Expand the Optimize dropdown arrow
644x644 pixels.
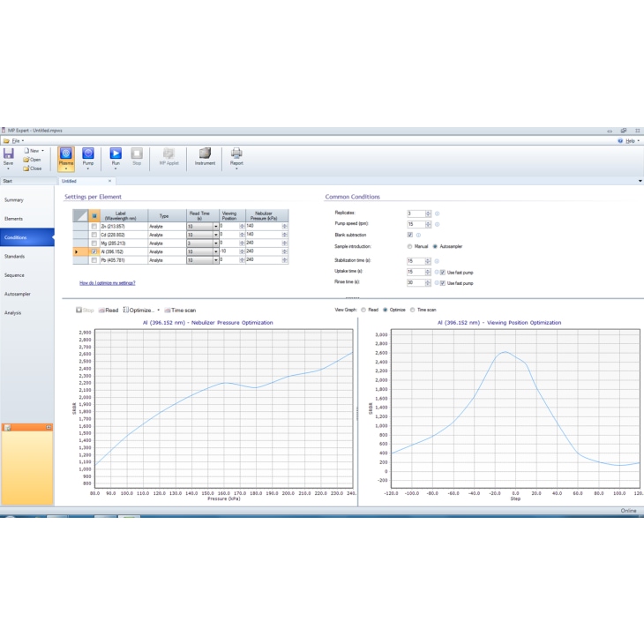tap(159, 311)
